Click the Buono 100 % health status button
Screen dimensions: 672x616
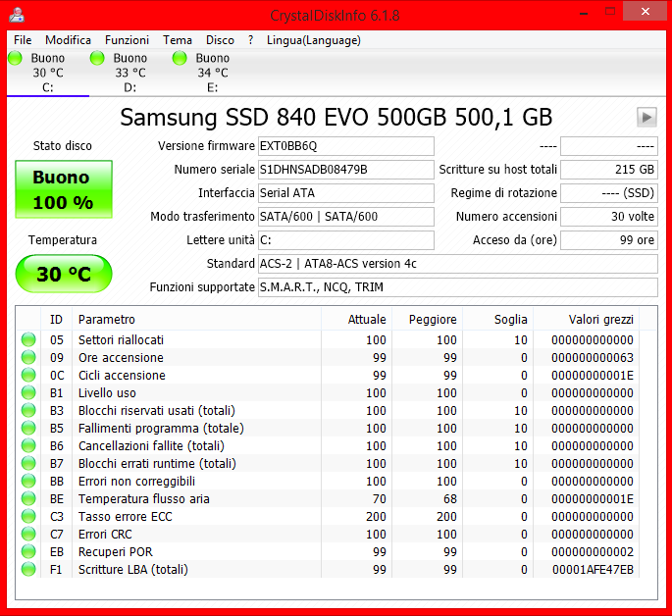point(64,189)
